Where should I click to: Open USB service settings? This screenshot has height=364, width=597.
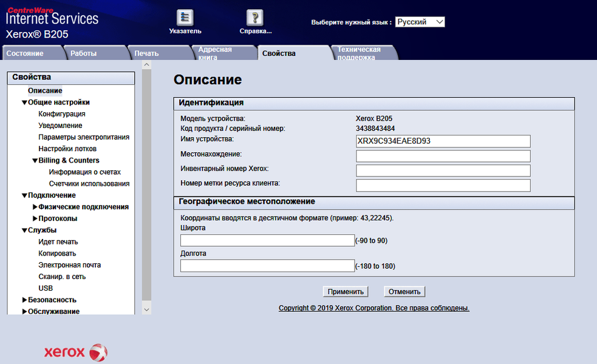[46, 288]
